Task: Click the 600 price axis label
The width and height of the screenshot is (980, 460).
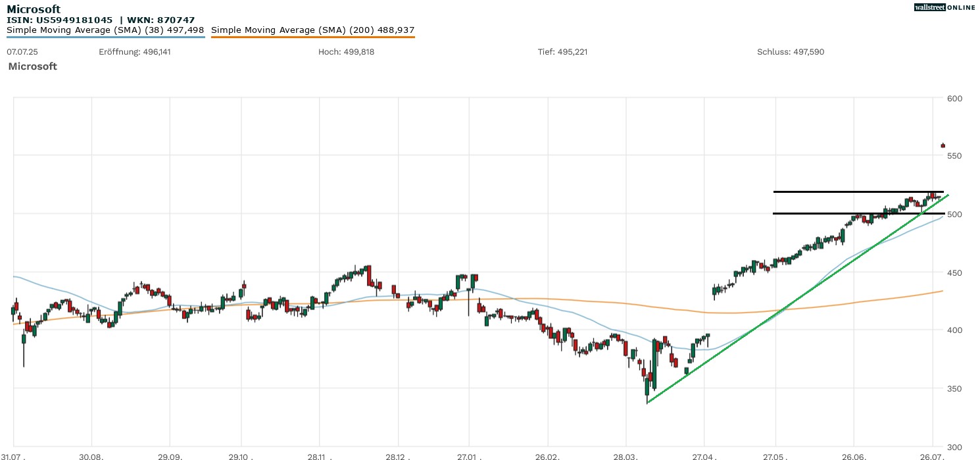Action: pos(954,99)
